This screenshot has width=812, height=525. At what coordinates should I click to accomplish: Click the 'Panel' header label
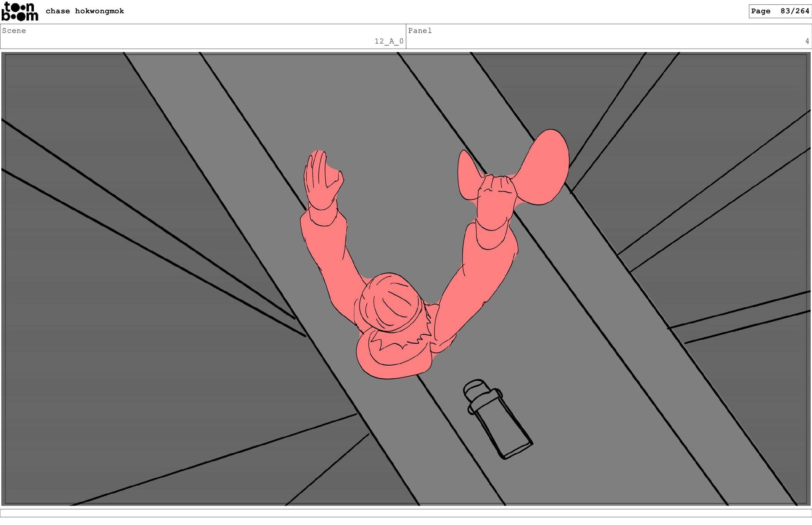(420, 30)
